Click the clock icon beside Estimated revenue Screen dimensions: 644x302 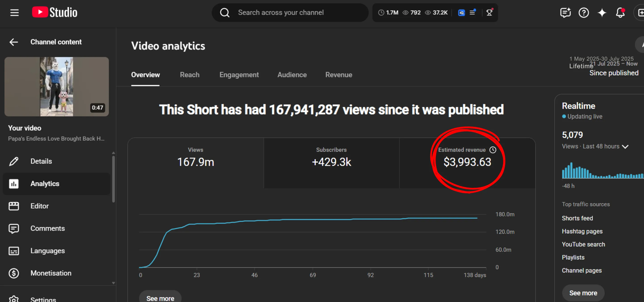click(492, 150)
